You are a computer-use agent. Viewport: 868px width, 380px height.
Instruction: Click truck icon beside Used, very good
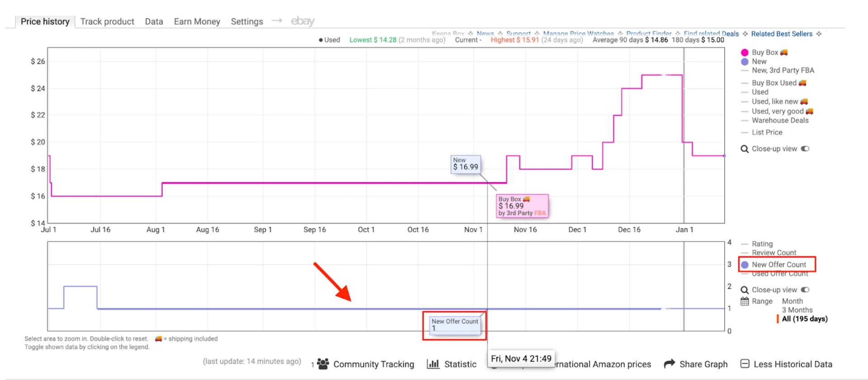(x=809, y=111)
